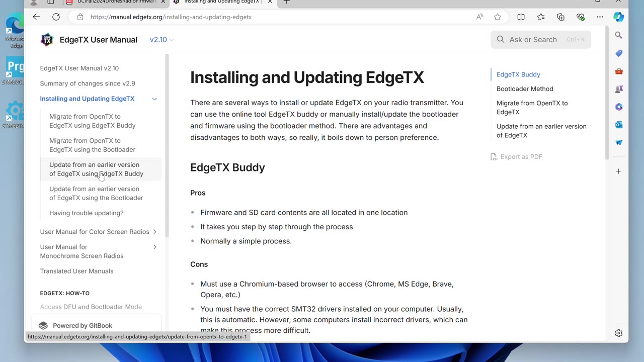This screenshot has height=362, width=644.
Task: Reload the page with refresh icon
Action: pos(56,17)
